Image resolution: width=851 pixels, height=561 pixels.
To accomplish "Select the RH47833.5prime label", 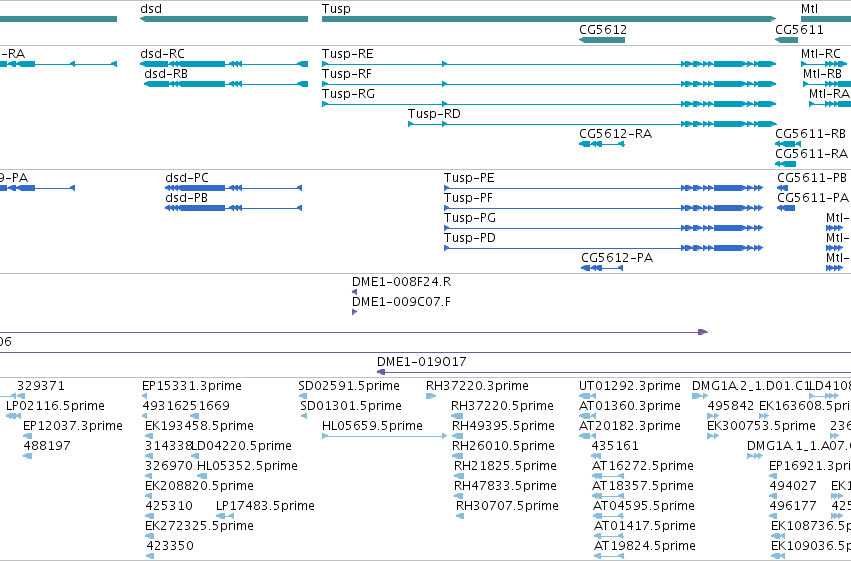I will tap(505, 487).
